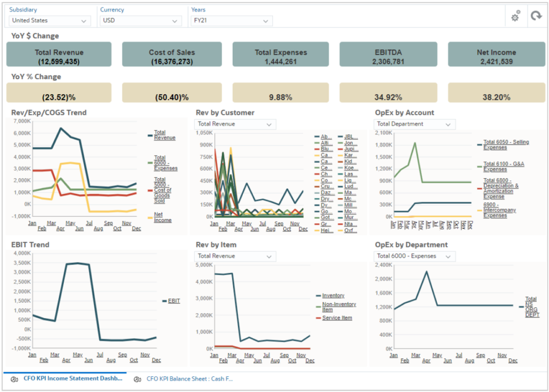
Task: Open the Subsidiary dropdown showing United States
Action: point(49,21)
